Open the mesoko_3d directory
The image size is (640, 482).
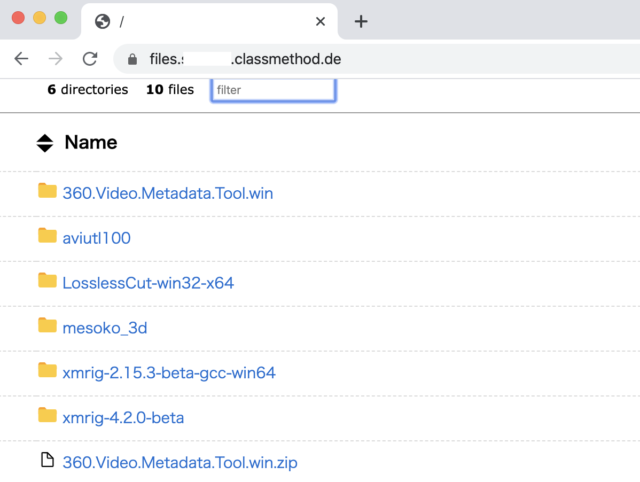105,328
